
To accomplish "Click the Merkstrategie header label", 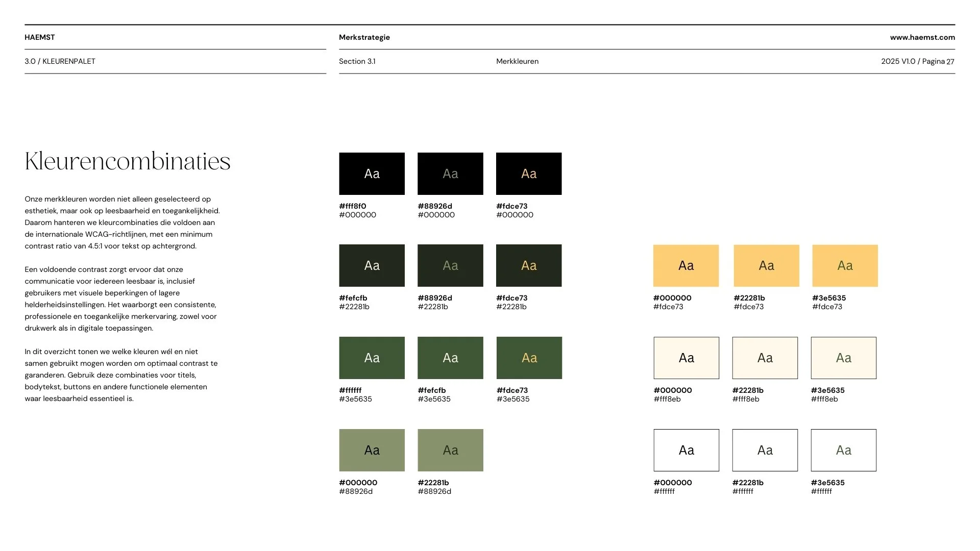I will [364, 37].
